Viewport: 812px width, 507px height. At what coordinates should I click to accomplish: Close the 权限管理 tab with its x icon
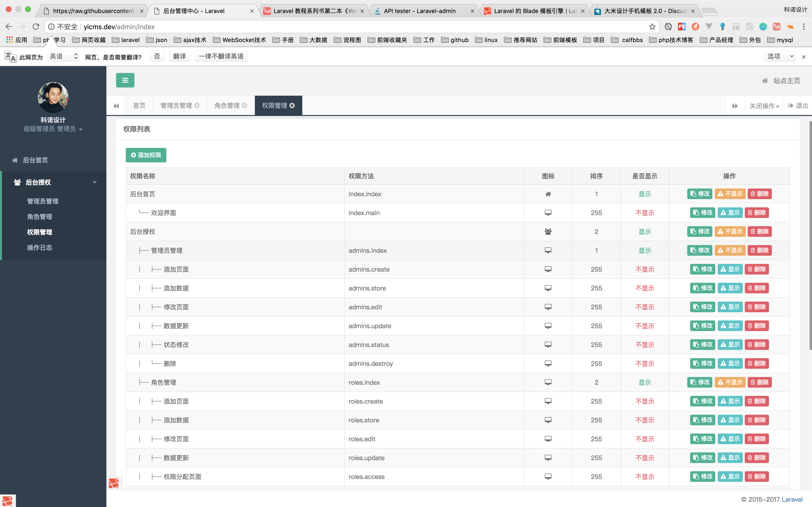coord(292,106)
